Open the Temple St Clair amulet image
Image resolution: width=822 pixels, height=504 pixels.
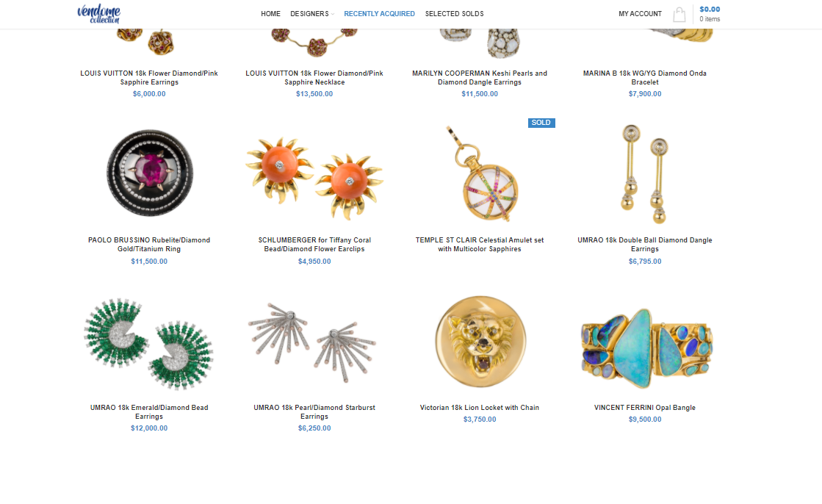tap(480, 173)
